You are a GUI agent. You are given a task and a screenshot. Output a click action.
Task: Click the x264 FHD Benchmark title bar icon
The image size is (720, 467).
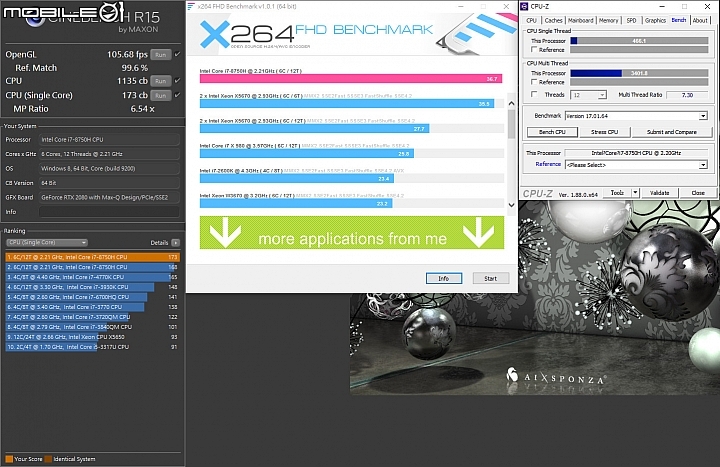[x=191, y=6]
